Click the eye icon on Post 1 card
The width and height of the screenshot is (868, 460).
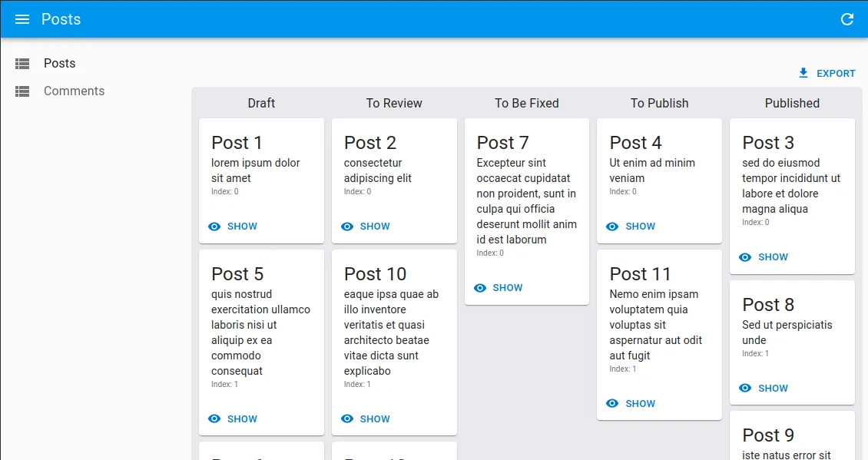(214, 227)
